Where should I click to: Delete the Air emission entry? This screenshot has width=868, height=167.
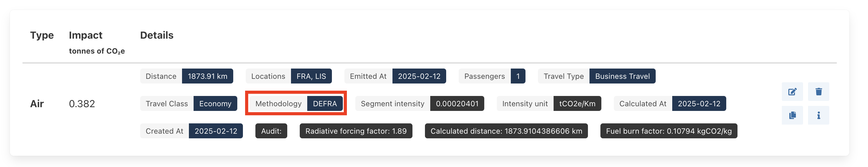point(818,92)
